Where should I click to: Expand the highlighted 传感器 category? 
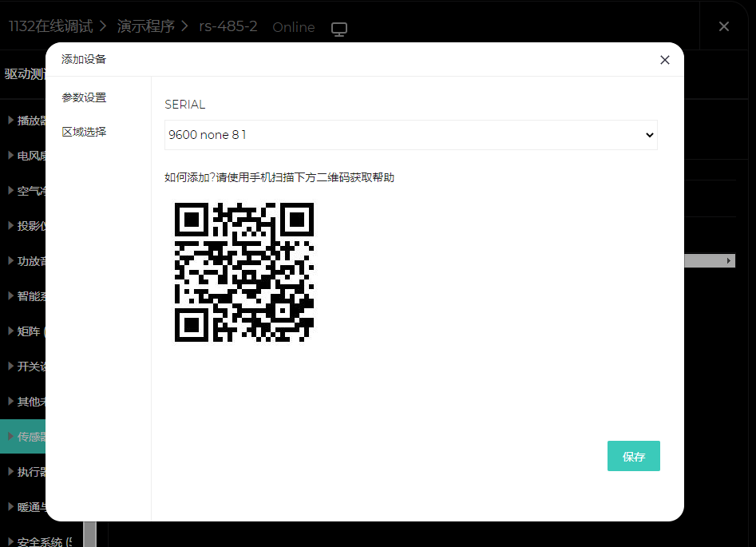(10, 437)
